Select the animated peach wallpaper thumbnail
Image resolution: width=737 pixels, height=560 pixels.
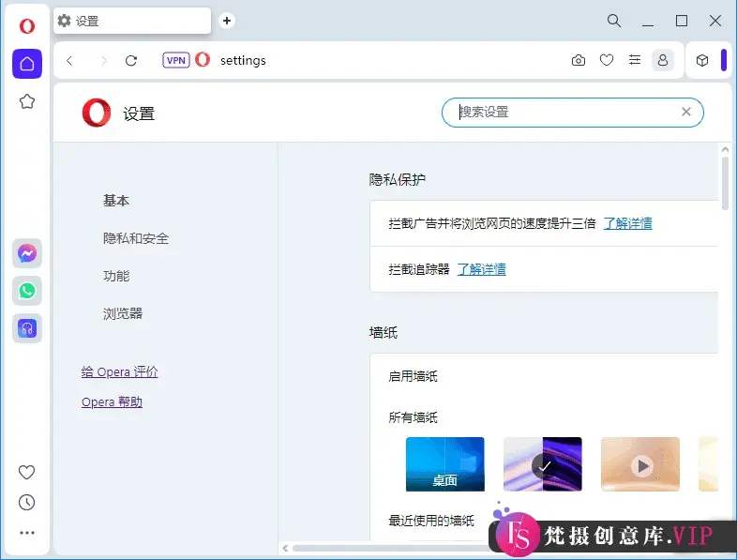(x=640, y=464)
